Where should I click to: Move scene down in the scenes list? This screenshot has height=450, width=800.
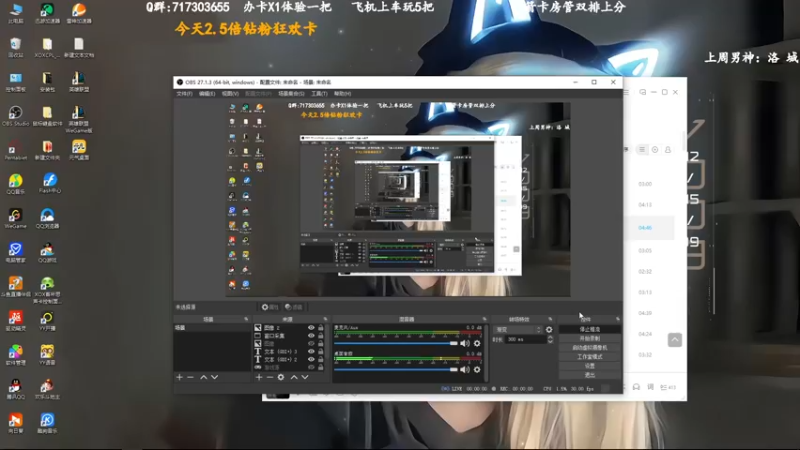tap(214, 377)
